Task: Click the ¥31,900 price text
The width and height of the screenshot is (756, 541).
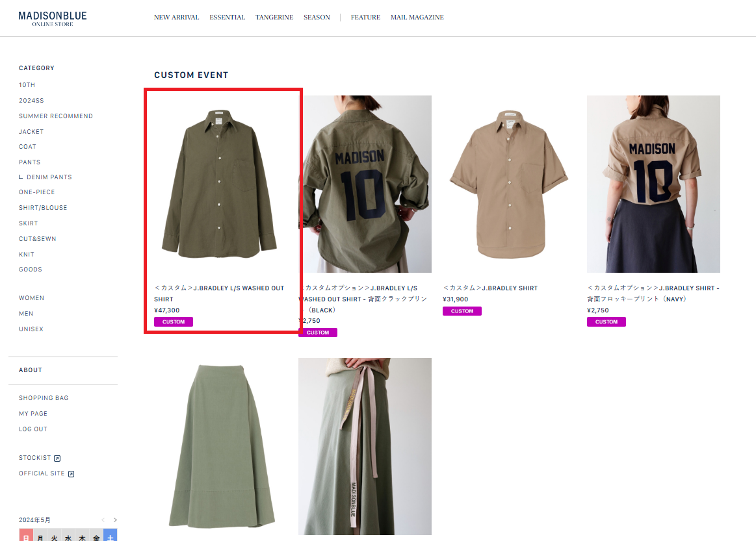Action: tap(455, 299)
